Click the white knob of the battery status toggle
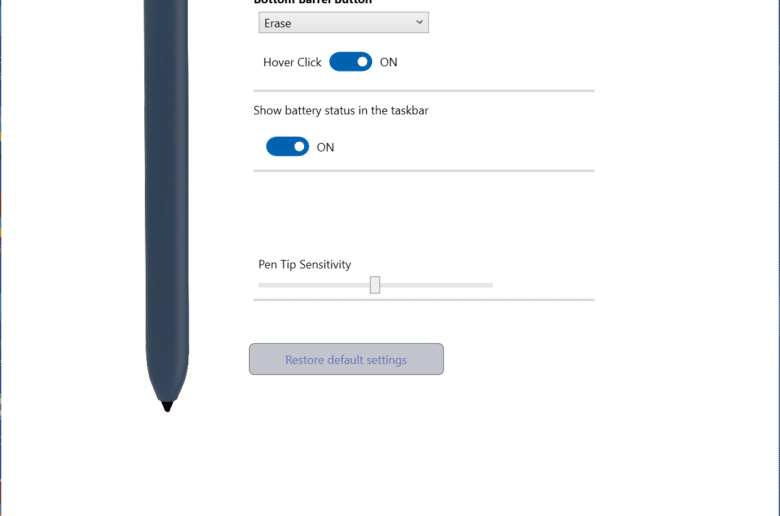 [x=299, y=147]
